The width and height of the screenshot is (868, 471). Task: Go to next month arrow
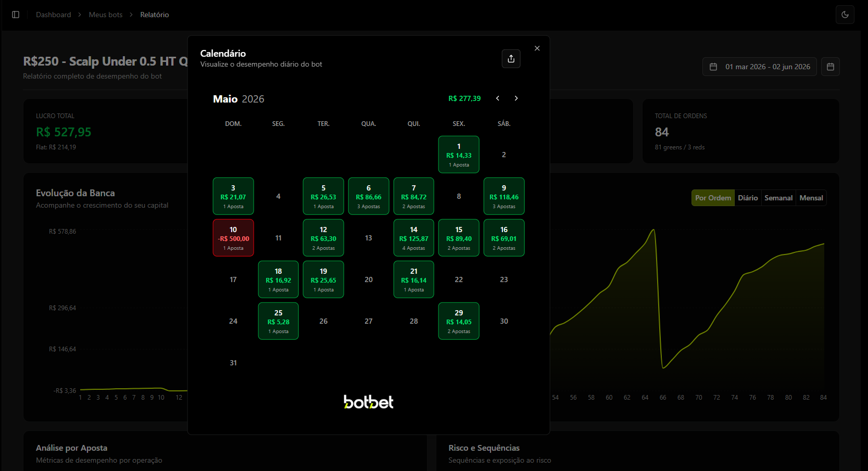coord(516,98)
